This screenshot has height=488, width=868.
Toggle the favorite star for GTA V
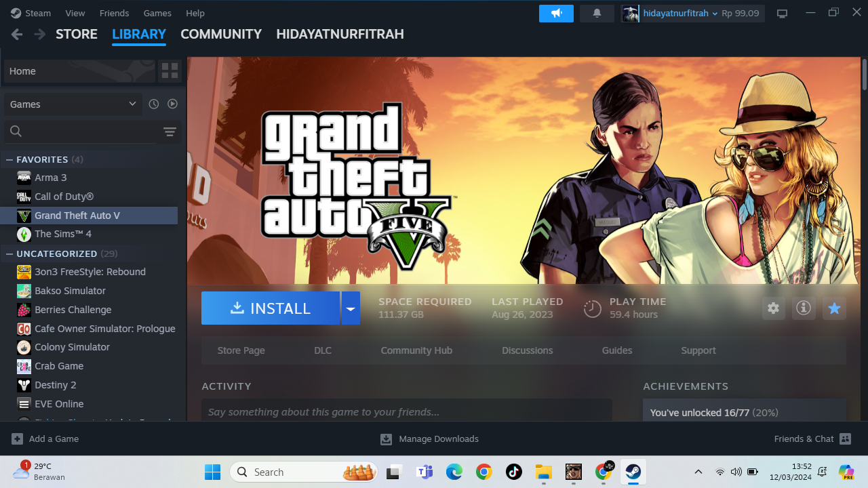pyautogui.click(x=834, y=308)
